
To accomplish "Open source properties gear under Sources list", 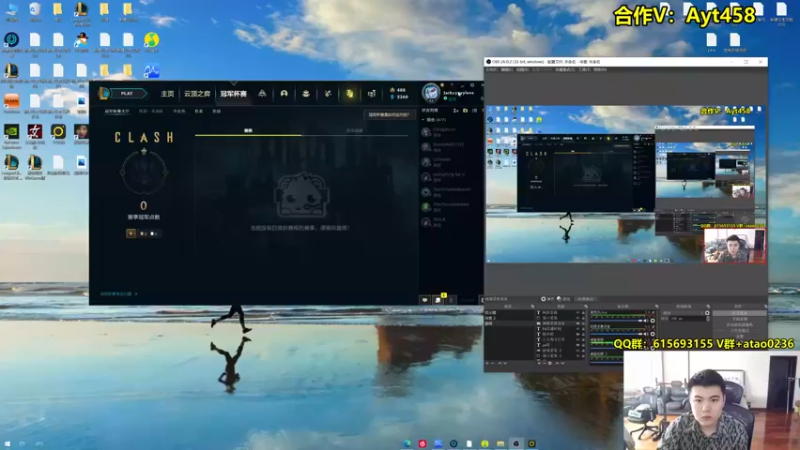I will 550,363.
